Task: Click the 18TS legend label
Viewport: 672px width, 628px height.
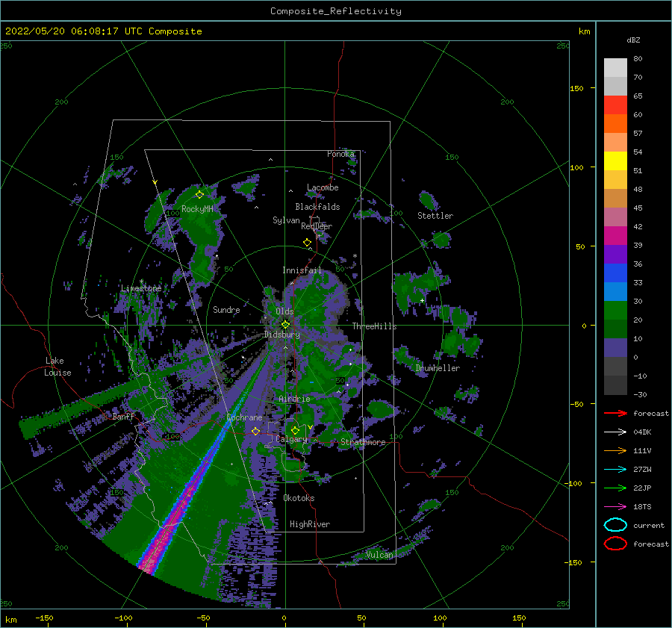Action: pos(642,507)
